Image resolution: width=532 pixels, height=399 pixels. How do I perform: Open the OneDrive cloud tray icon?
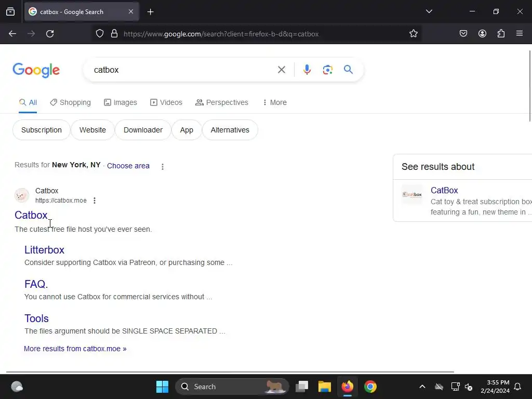tap(439, 387)
